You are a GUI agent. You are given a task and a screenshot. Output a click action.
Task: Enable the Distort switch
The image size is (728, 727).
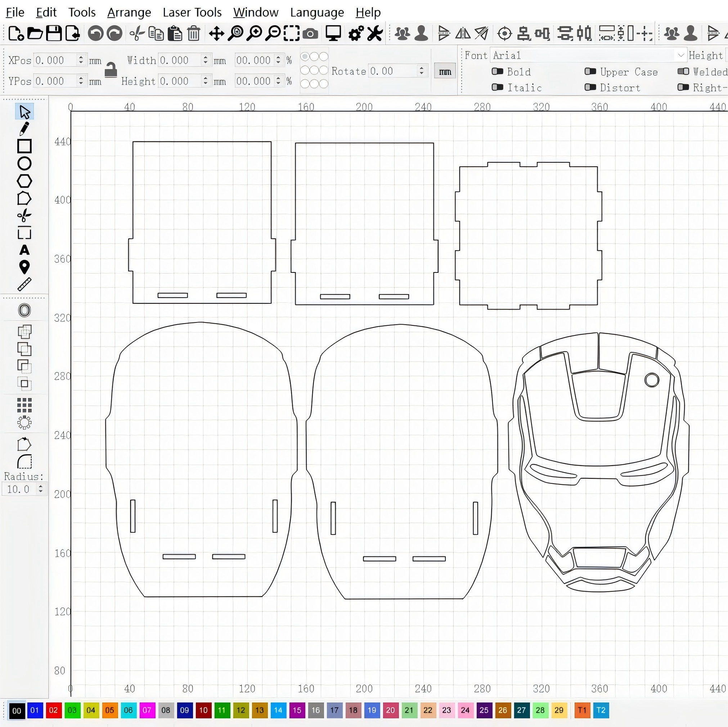pos(590,87)
